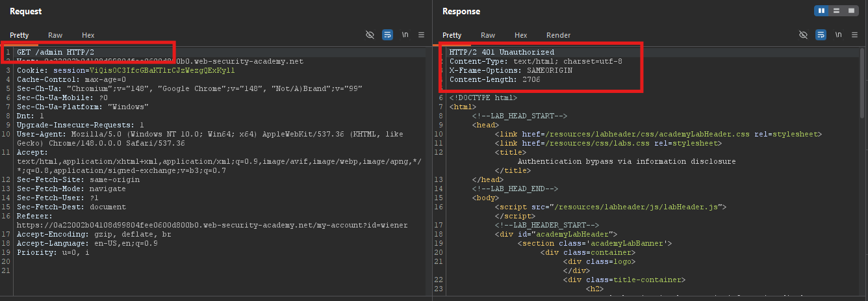
Task: Click the response 'Content-Type: text/html' header
Action: [535, 61]
